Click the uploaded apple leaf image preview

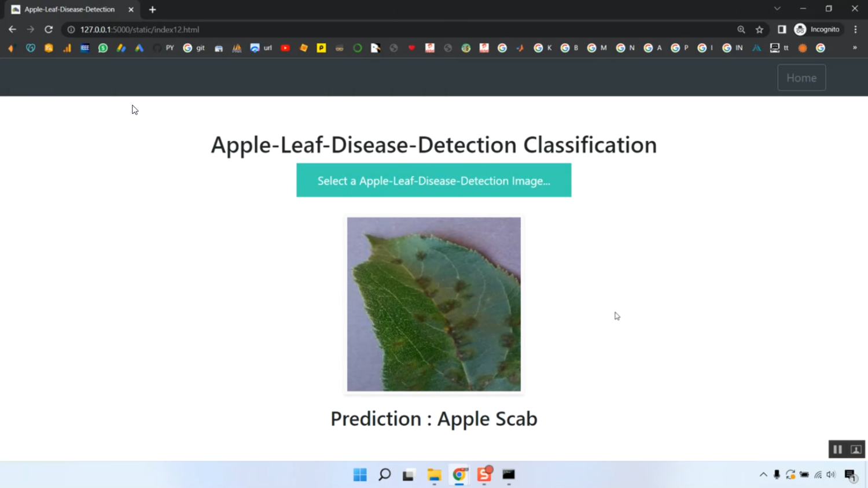(x=434, y=304)
